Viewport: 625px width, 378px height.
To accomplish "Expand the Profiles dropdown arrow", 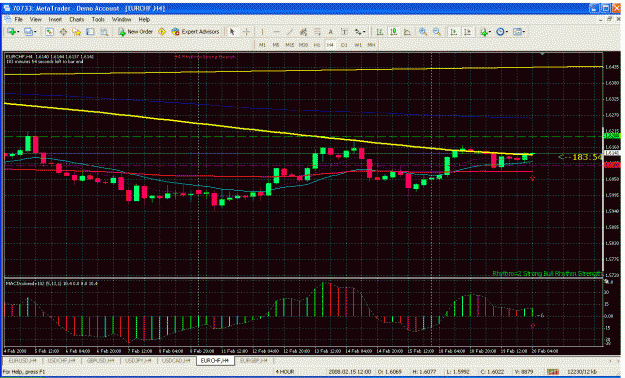I will click(x=35, y=32).
